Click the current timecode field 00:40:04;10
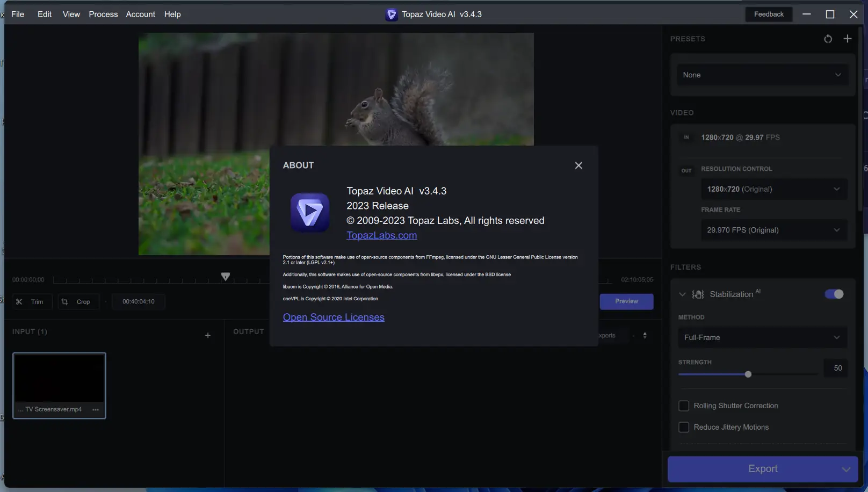The height and width of the screenshot is (492, 868). (x=139, y=302)
